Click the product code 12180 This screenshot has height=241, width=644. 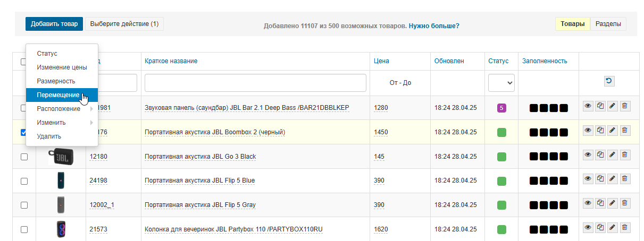click(98, 157)
